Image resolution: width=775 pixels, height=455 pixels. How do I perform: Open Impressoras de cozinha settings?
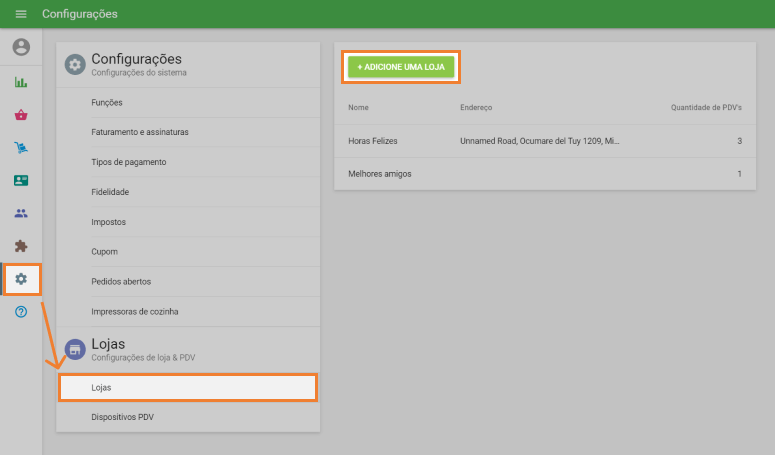coord(135,312)
